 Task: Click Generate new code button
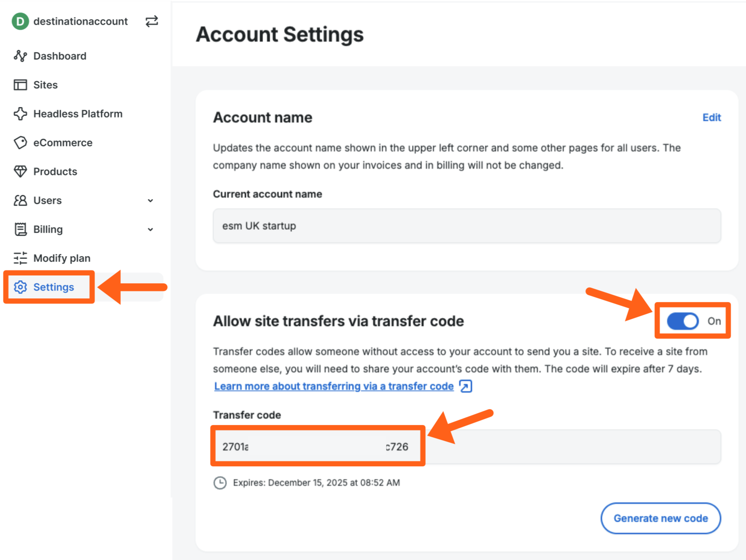tap(660, 518)
